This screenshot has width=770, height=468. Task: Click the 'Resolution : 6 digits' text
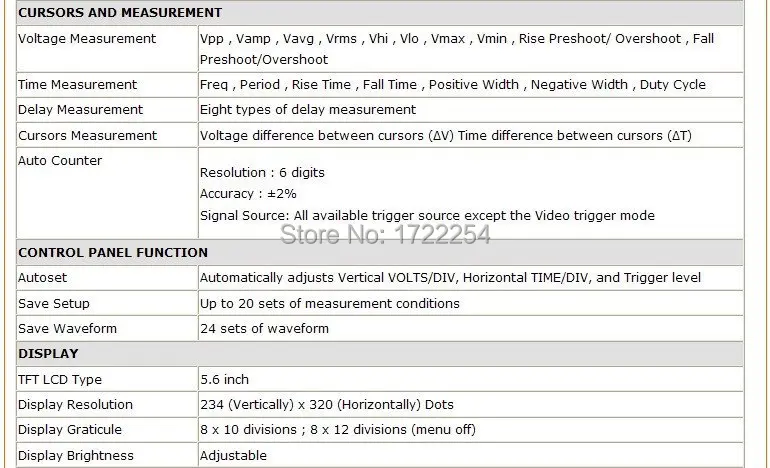pyautogui.click(x=262, y=173)
